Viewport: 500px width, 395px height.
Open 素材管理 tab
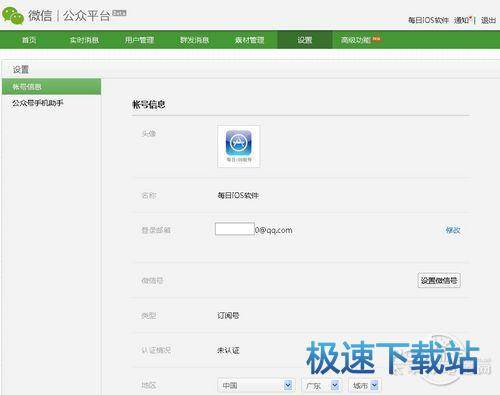click(x=249, y=40)
